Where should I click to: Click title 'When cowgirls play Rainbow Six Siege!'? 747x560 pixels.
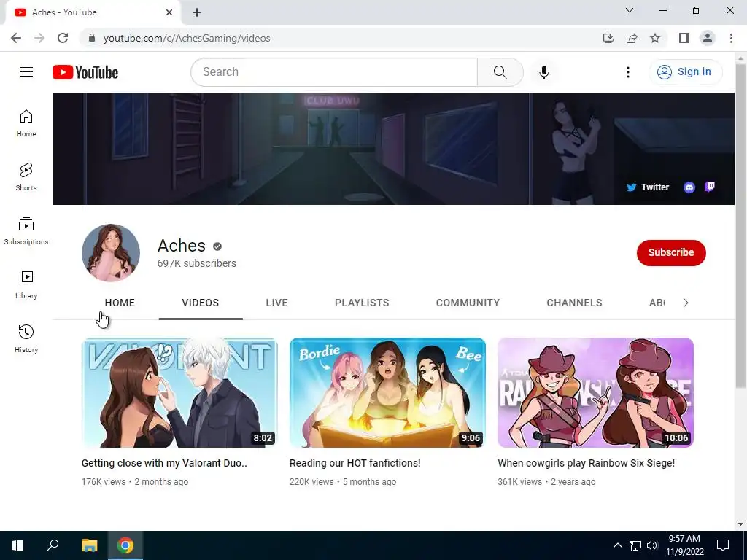587,463
